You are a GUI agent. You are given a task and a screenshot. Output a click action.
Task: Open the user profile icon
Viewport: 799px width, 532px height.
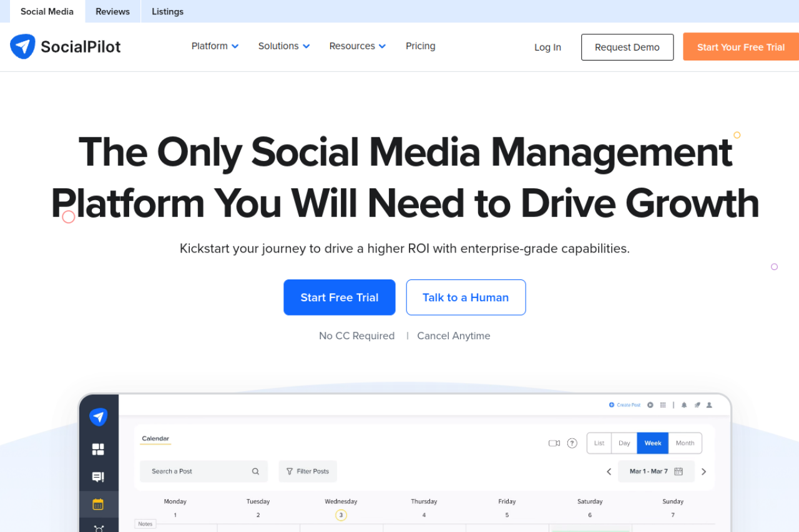coord(709,405)
